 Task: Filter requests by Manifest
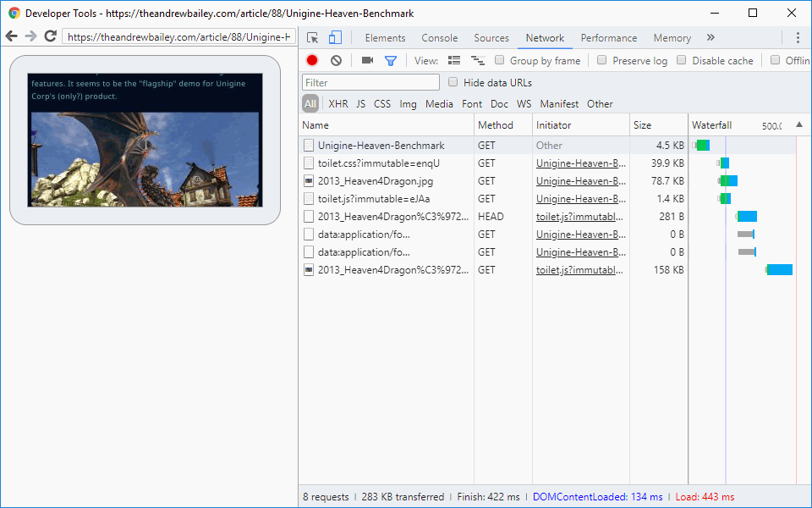tap(559, 103)
